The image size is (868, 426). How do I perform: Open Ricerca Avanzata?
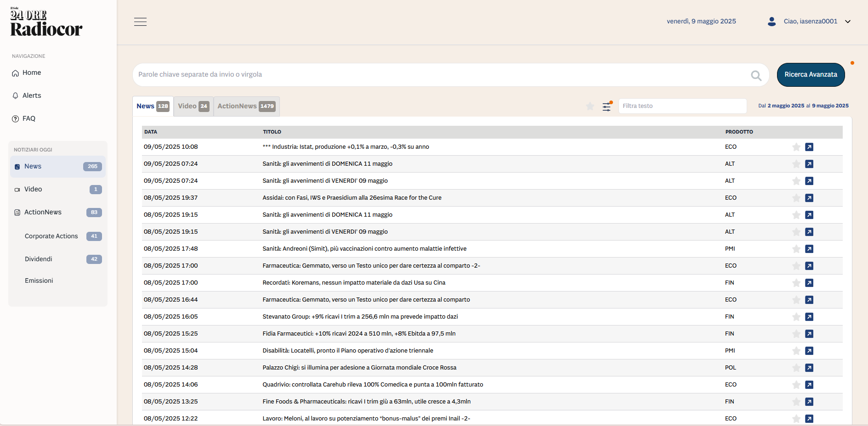pos(811,75)
